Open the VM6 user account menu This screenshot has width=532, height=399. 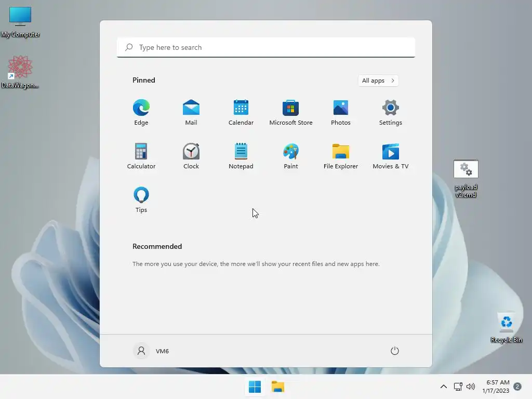click(151, 351)
